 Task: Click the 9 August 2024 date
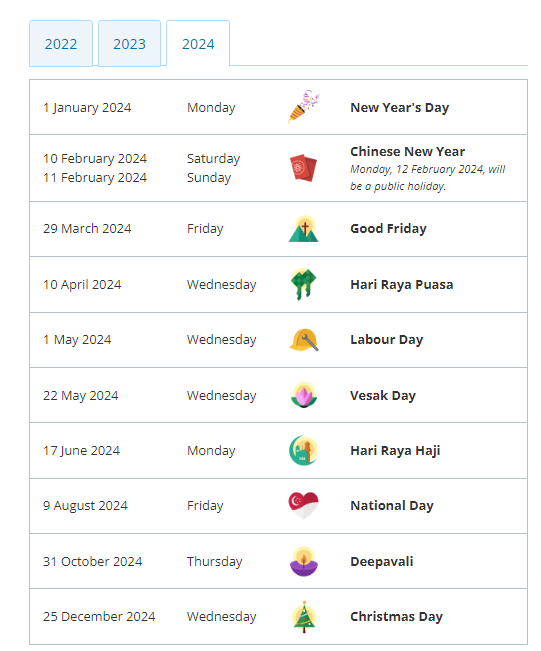(x=85, y=506)
